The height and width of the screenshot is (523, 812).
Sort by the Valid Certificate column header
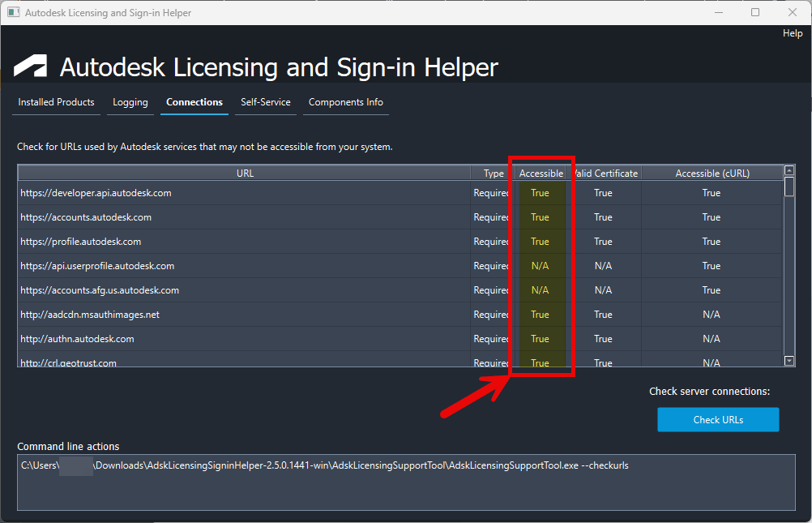click(x=605, y=174)
